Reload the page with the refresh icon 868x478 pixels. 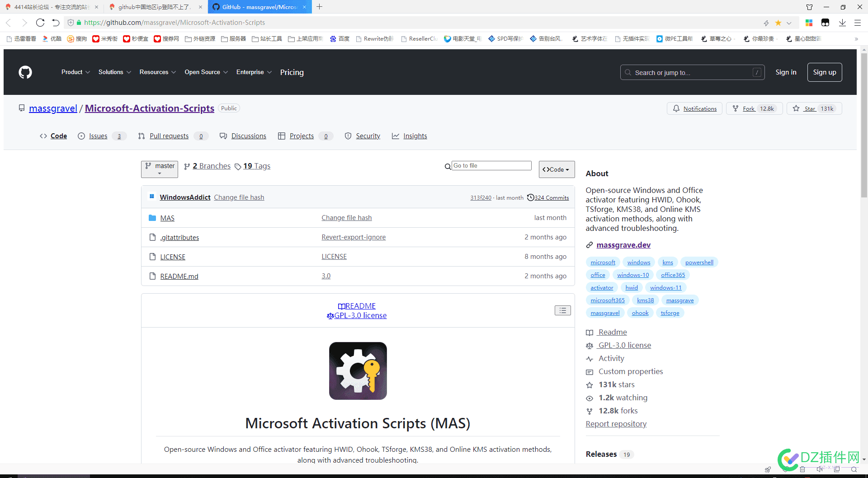(40, 23)
